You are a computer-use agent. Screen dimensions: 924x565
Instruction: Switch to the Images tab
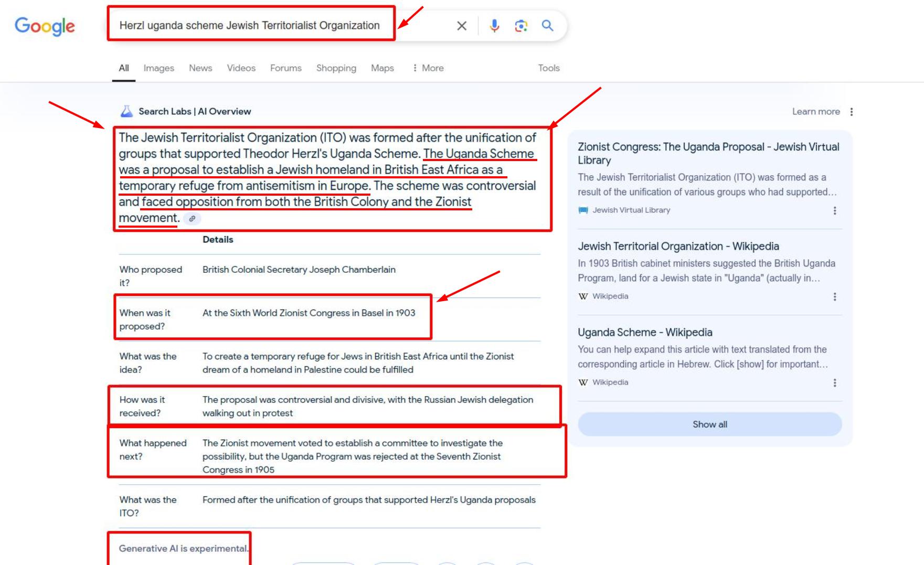[x=158, y=68]
